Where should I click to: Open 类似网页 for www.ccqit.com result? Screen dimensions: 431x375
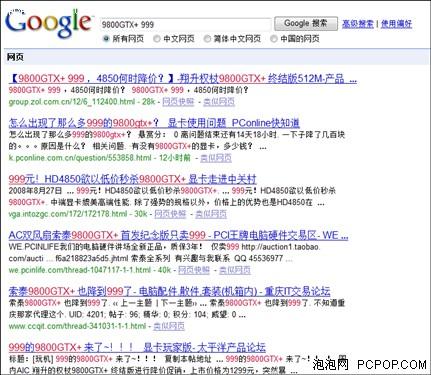click(169, 326)
